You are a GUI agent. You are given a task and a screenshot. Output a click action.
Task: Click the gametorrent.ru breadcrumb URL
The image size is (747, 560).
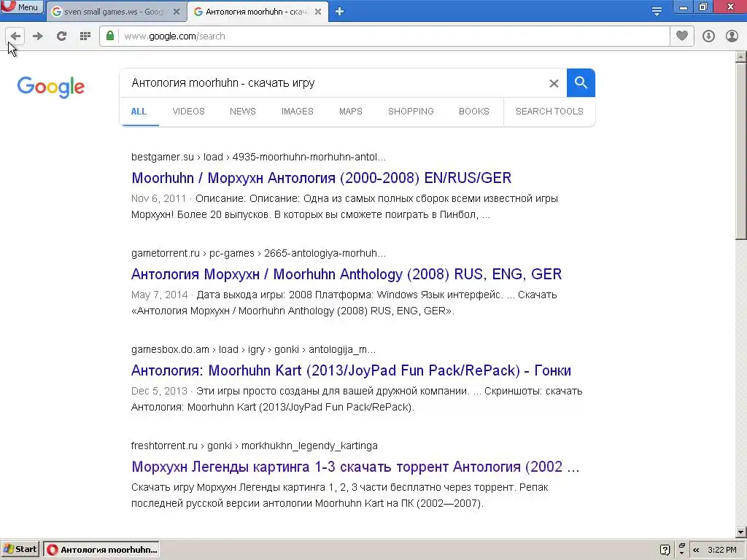pyautogui.click(x=259, y=253)
